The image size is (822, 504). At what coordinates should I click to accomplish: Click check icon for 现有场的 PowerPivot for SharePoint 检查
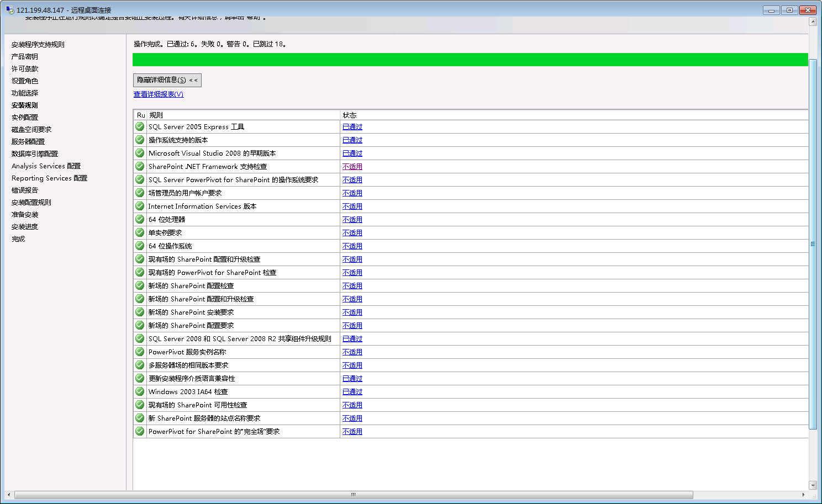pyautogui.click(x=140, y=272)
